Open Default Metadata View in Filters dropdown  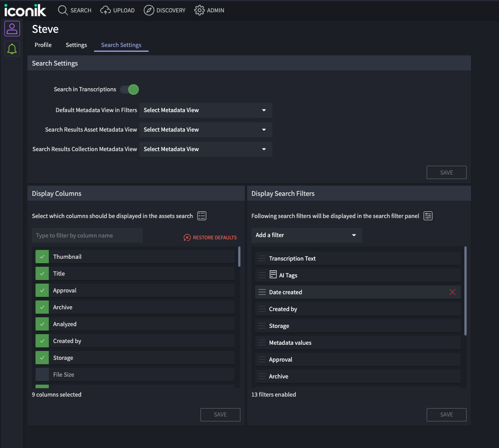[x=205, y=110]
